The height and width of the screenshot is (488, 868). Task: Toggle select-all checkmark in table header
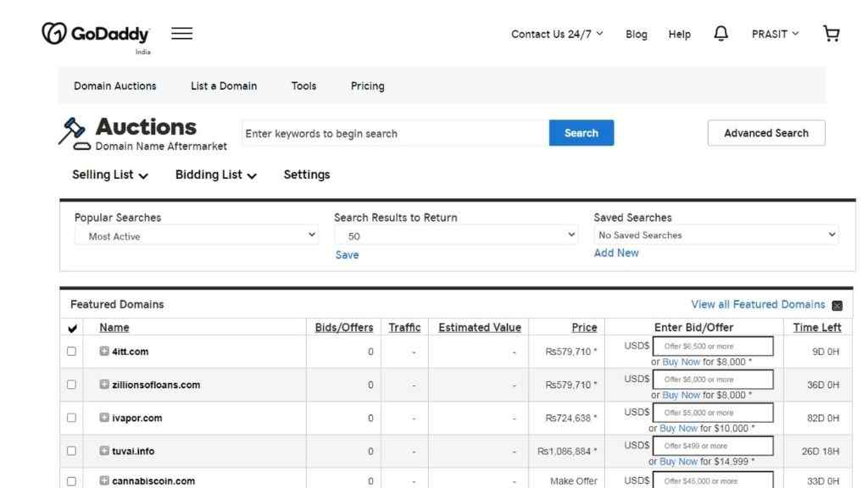72,328
